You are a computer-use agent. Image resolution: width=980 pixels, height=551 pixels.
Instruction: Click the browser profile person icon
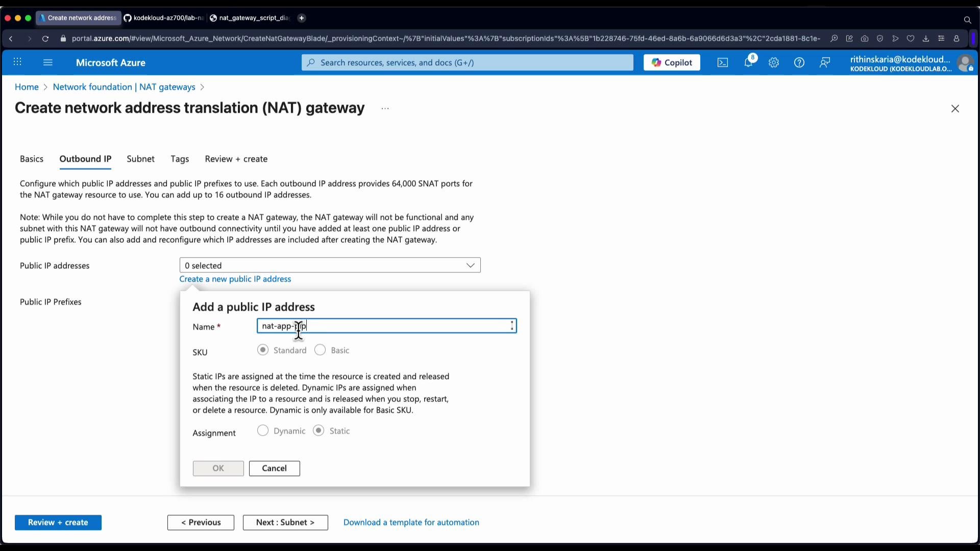click(957, 39)
